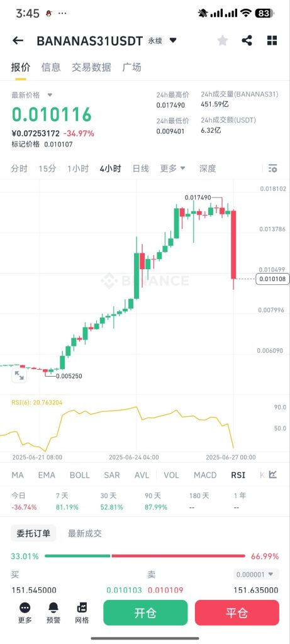This screenshot has width=290, height=644.
Task: Select the 日线 timeframe
Action: pyautogui.click(x=140, y=169)
